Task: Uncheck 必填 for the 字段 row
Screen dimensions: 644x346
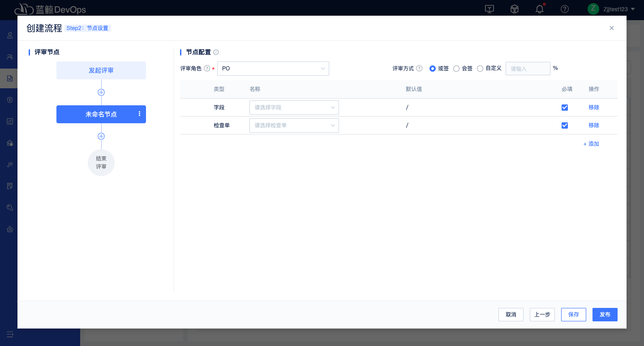Action: 565,108
